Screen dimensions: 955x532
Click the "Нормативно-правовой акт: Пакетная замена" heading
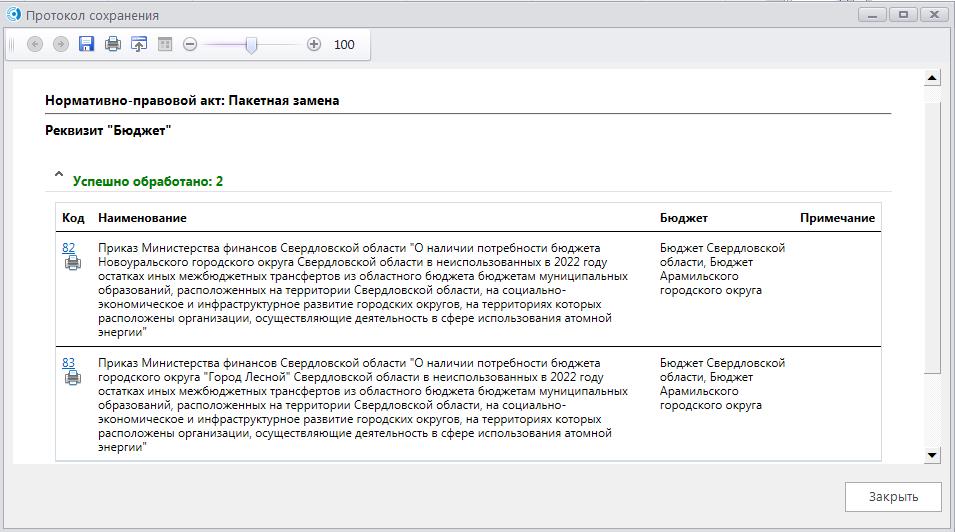pyautogui.click(x=192, y=101)
